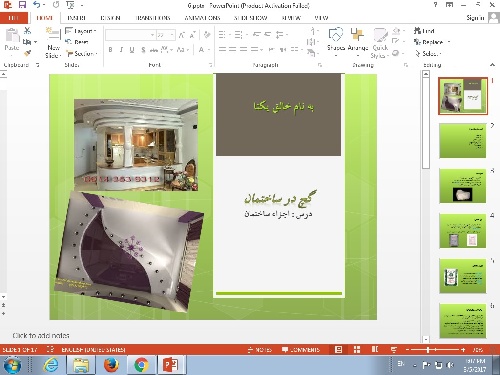Click the Undo arrow icon
500x375 pixels.
pyautogui.click(x=37, y=5)
